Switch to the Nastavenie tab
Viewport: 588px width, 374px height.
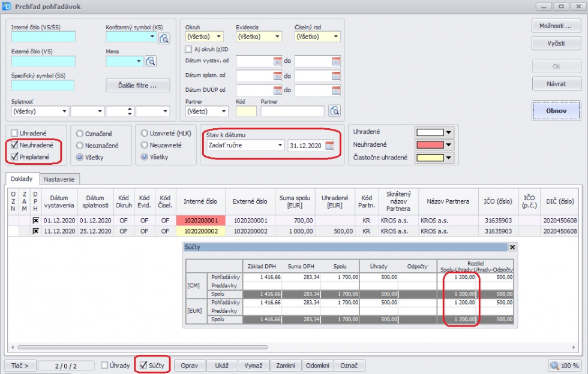point(59,179)
